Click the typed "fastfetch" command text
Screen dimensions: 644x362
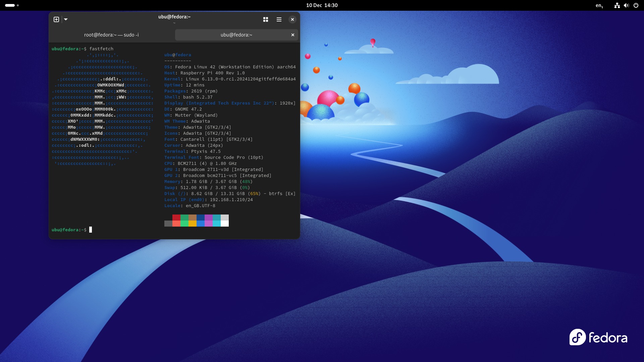[x=101, y=49]
